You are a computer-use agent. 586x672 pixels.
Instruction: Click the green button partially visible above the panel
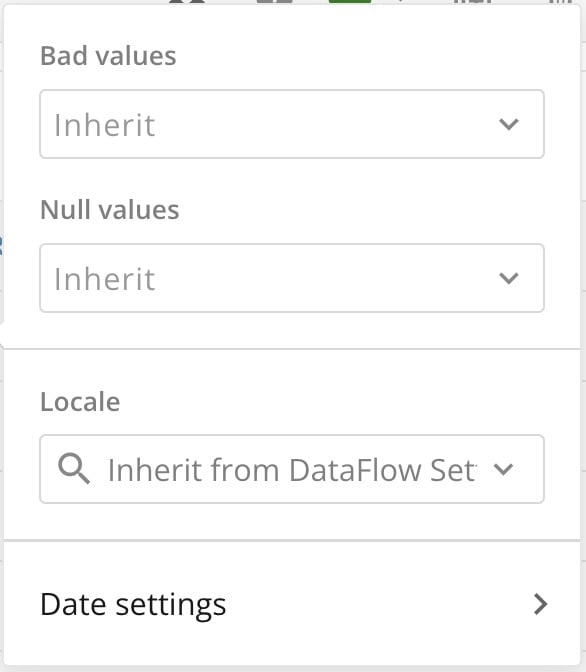(350, 2)
